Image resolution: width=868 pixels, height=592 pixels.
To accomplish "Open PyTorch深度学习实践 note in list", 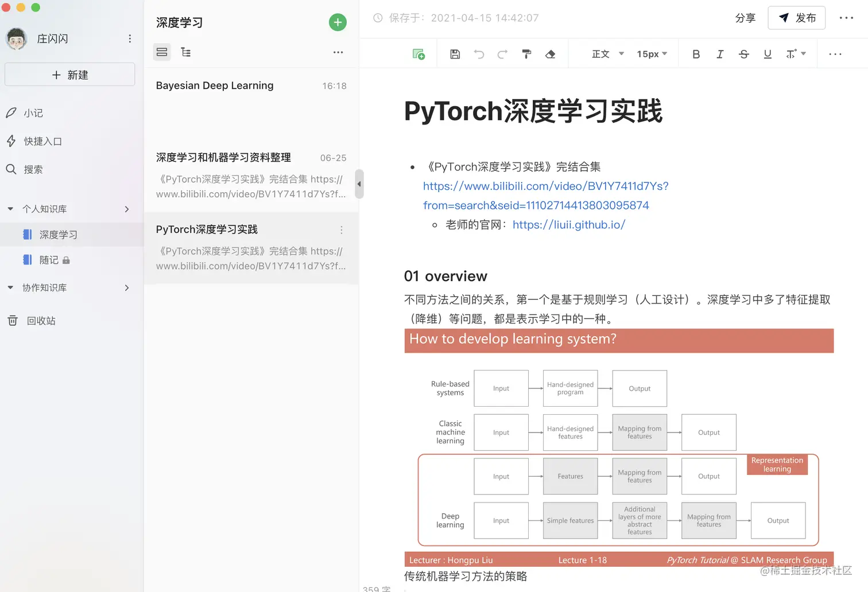I will [x=251, y=248].
